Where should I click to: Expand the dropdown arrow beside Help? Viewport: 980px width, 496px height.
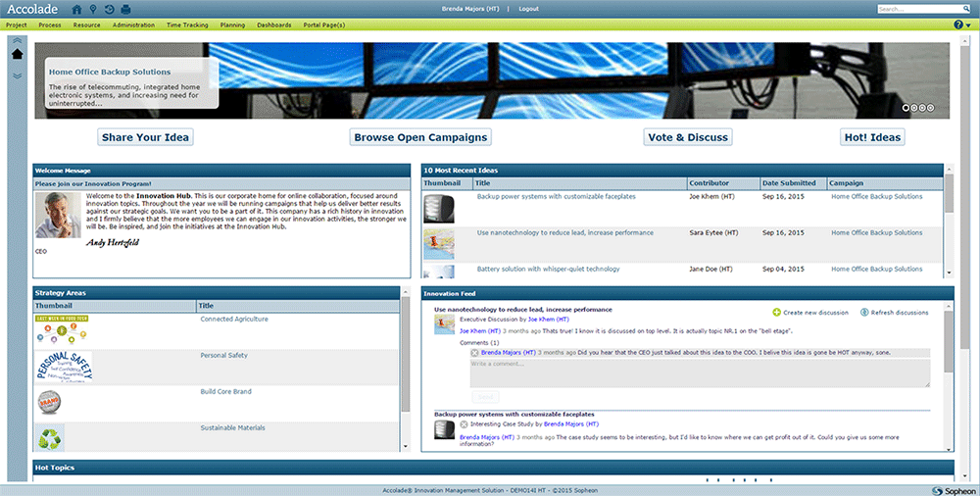click(968, 25)
